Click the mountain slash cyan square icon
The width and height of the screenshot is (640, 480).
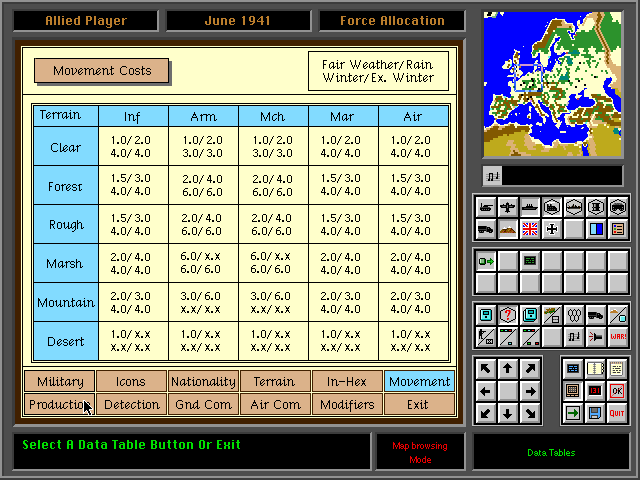pos(618,315)
